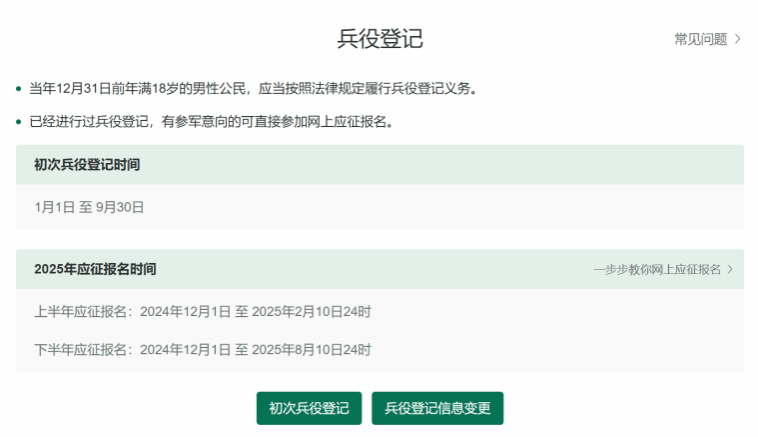758x437 pixels.
Task: Click the 2025年2月10日24时 deadline text
Action: [311, 311]
